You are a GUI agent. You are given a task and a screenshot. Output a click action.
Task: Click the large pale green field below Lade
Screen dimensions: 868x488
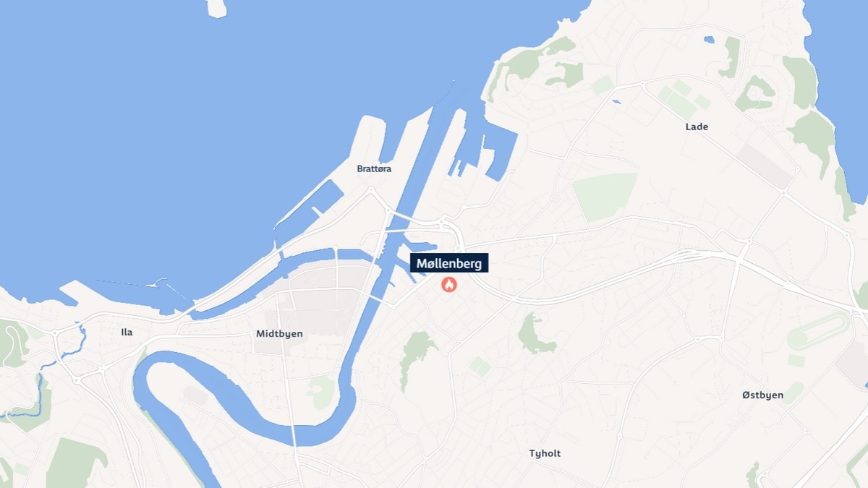click(605, 197)
